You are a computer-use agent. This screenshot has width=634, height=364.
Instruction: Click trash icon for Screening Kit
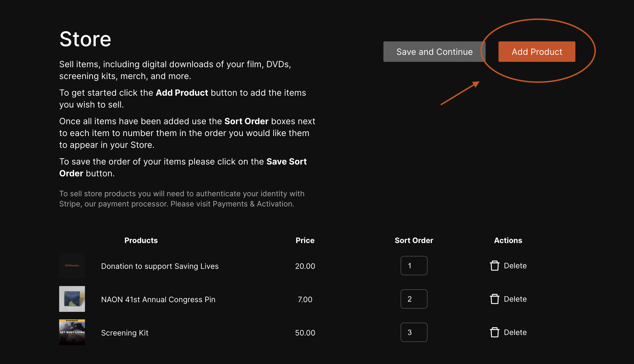494,332
